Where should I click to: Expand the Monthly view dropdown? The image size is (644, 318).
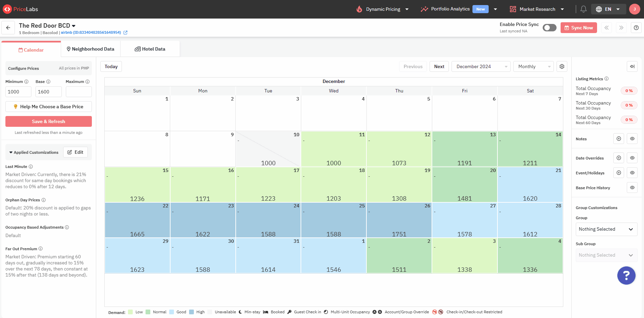(x=533, y=66)
